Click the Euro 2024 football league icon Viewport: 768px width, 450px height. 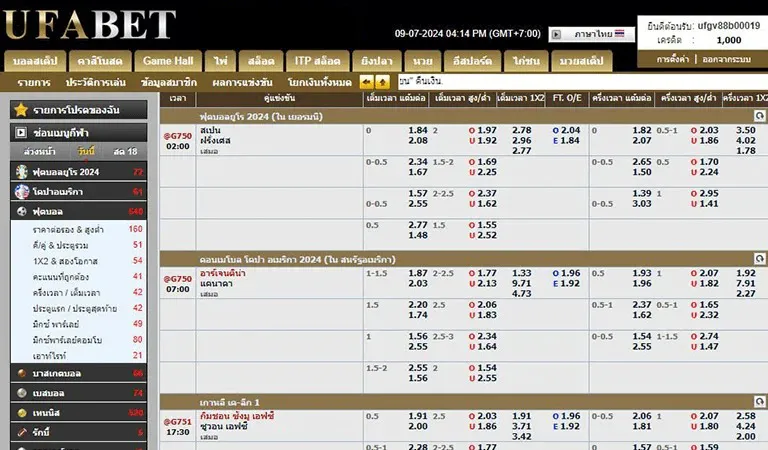(21, 171)
